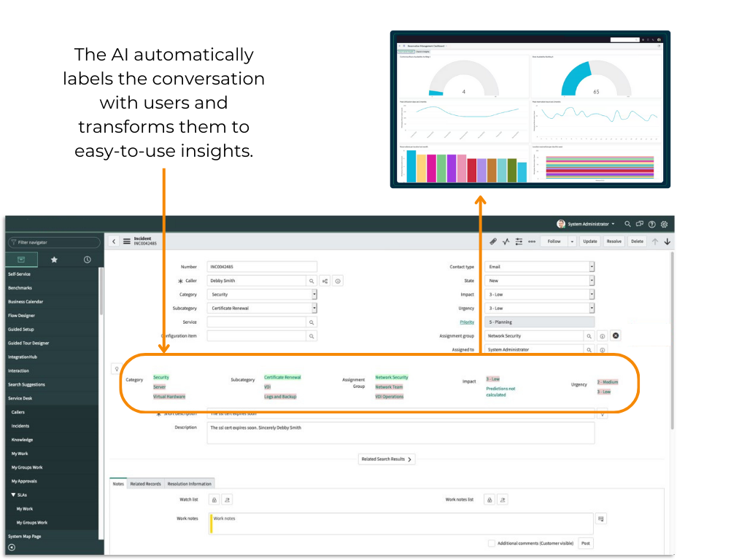Viewport: 747px width, 560px height.
Task: Open the Impact dropdown showing 3 - Low
Action: pyautogui.click(x=540, y=295)
